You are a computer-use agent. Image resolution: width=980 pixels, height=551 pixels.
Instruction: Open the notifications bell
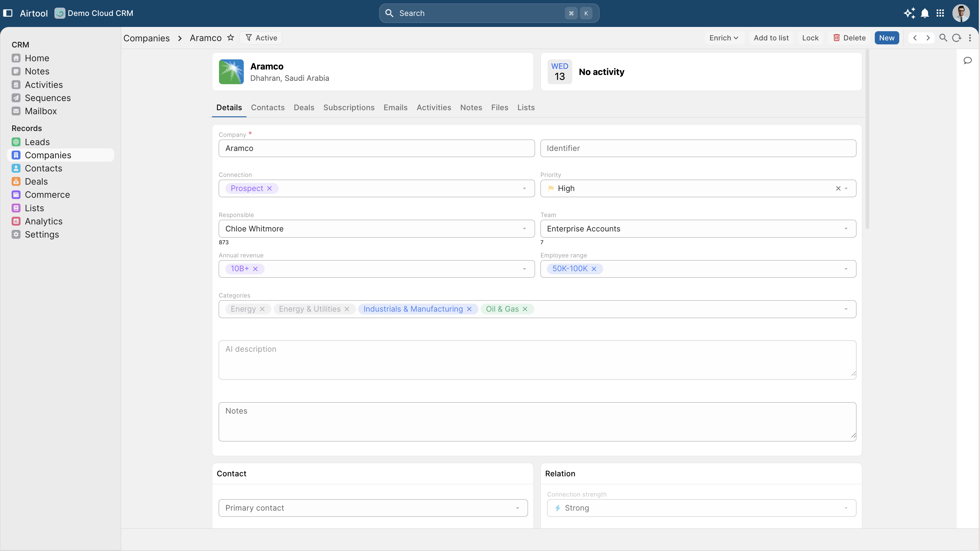pos(925,13)
